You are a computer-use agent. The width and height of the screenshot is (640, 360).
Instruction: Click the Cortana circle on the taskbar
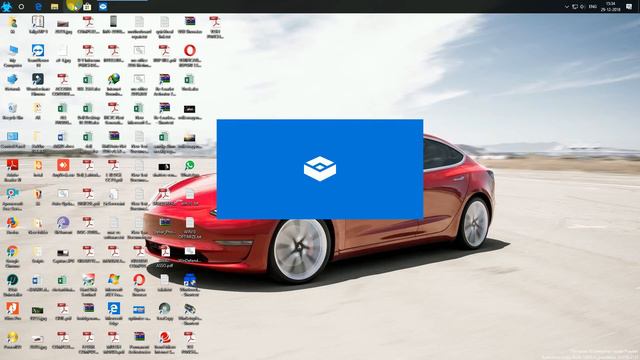click(21, 7)
